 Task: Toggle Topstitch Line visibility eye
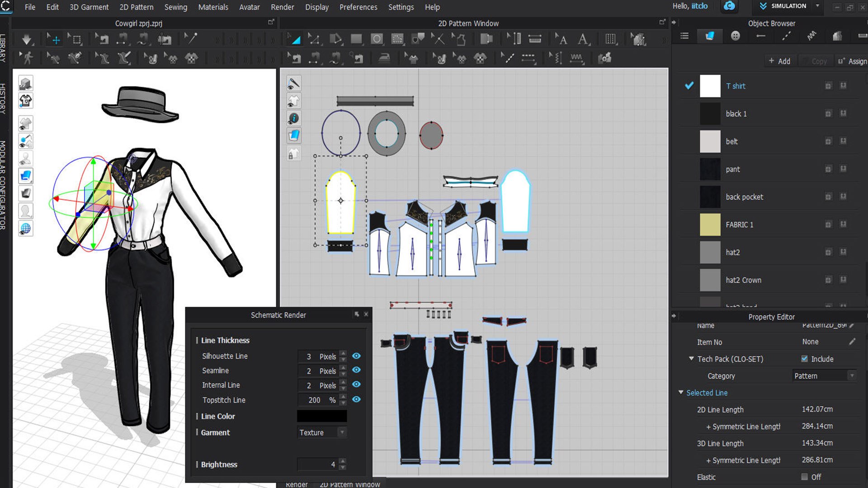[356, 399]
